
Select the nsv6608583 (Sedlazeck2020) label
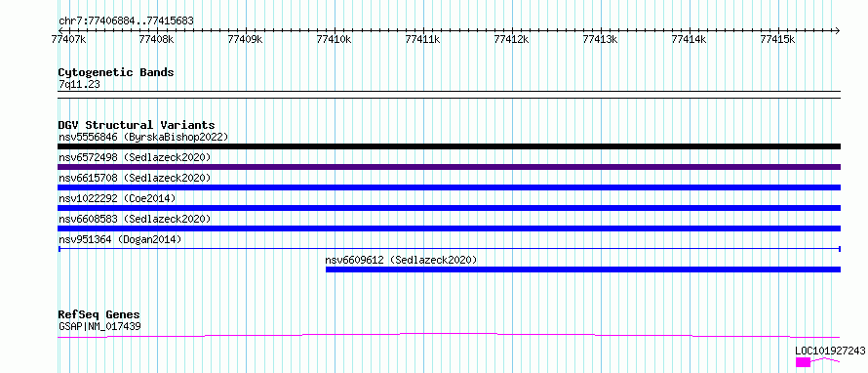click(135, 219)
